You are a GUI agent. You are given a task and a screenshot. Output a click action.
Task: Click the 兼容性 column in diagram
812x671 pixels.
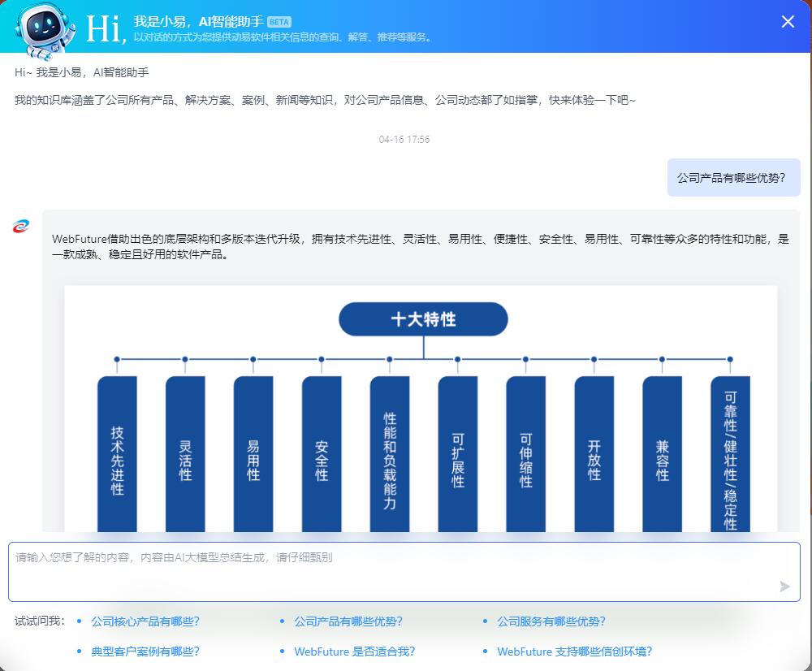tap(663, 455)
